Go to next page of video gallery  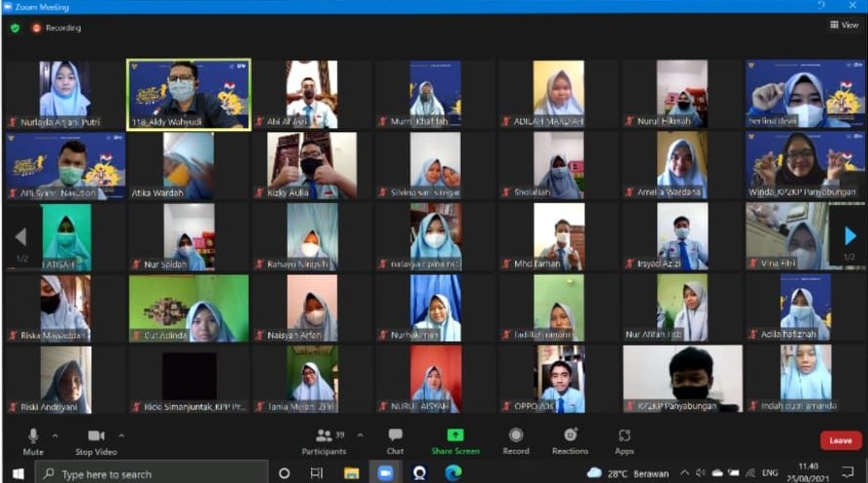(850, 236)
